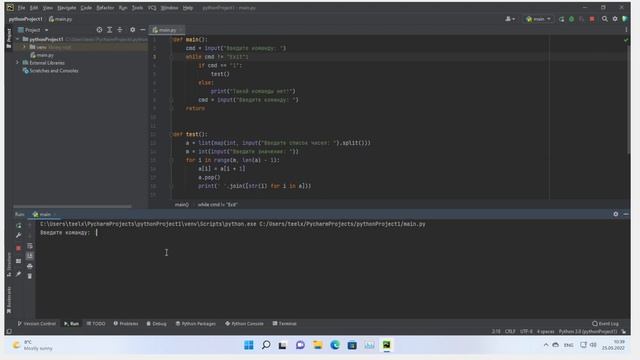Pin the Run tab
Screen dimensions: 640x360
pyautogui.click(x=19, y=274)
